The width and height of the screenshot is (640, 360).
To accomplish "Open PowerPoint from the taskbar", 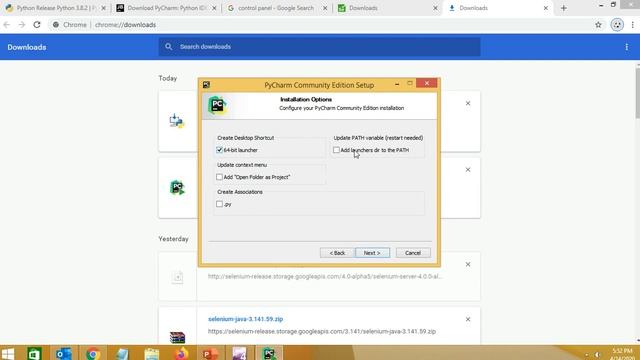I will [x=210, y=353].
